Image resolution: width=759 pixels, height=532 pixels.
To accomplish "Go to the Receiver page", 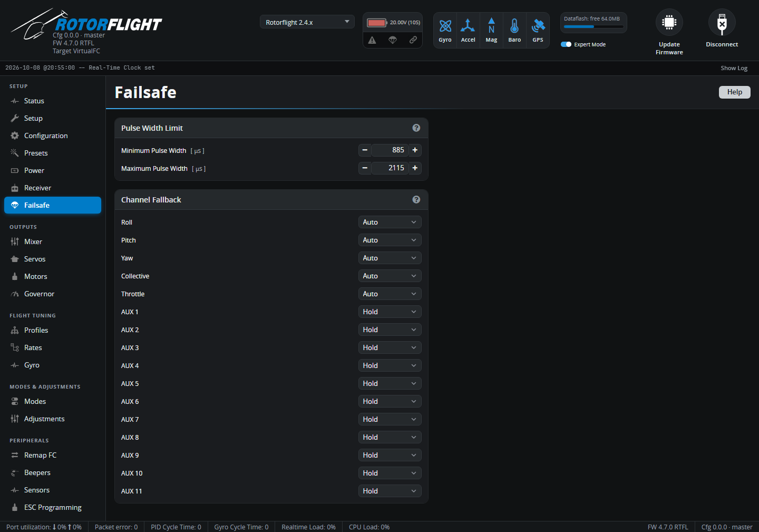I will tap(53, 188).
